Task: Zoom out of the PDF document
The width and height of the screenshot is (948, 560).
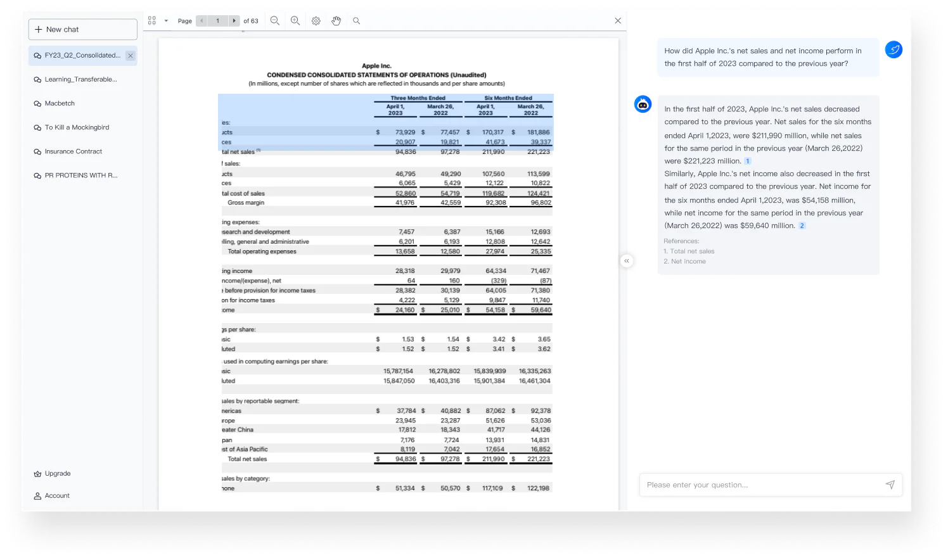Action: 274,20
